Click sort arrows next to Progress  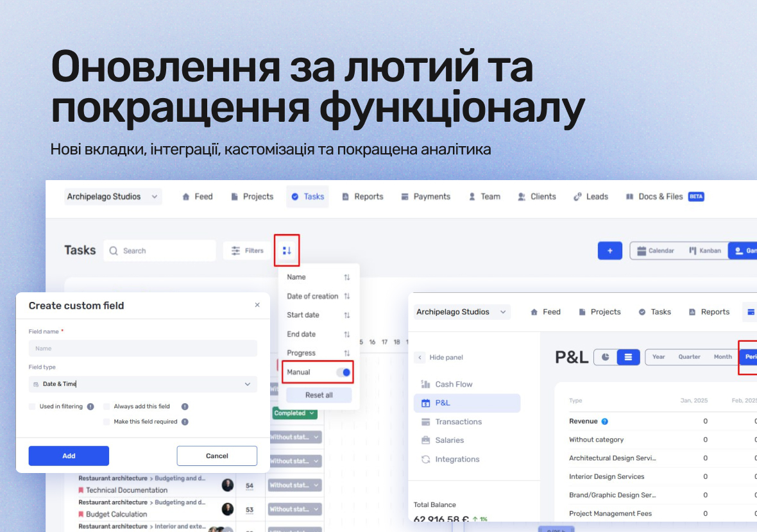[346, 353]
